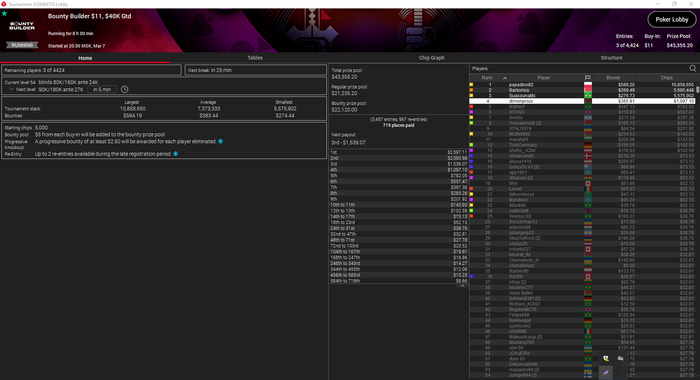Click the '3rd - $1,539.07' next payout field
700x380 pixels.
pyautogui.click(x=348, y=142)
